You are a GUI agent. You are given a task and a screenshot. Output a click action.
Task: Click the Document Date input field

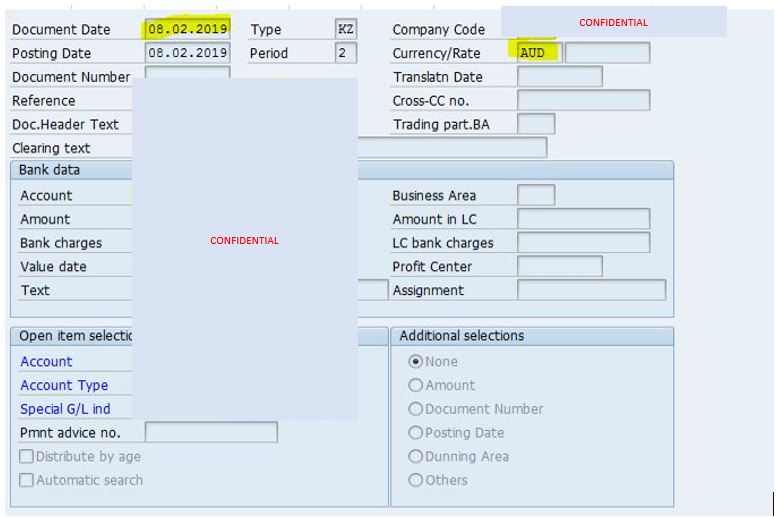[x=187, y=29]
